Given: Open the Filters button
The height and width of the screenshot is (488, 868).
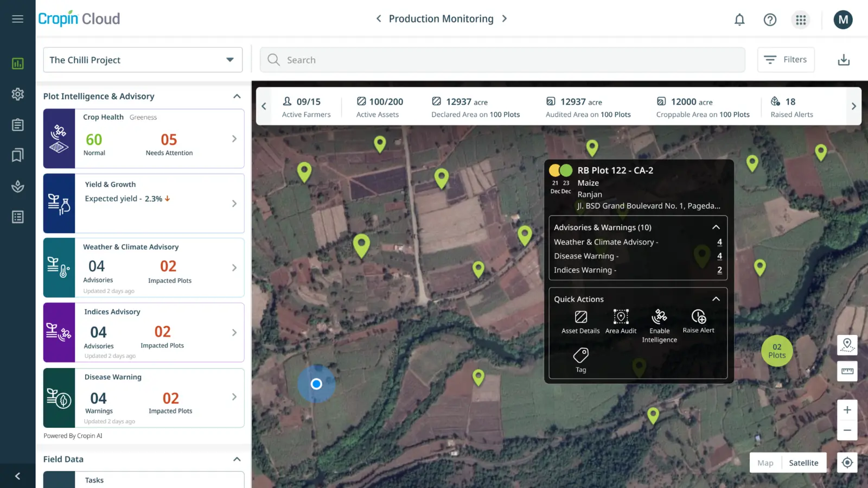Looking at the screenshot, I should [x=786, y=60].
